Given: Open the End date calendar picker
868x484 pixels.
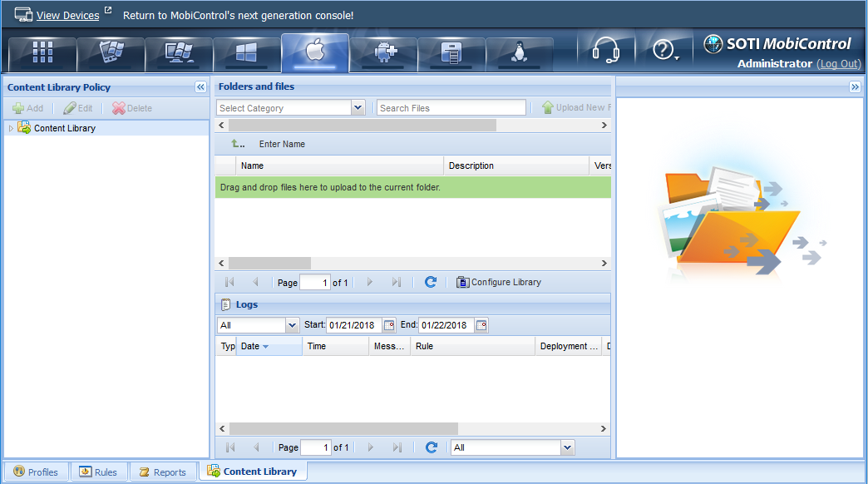Looking at the screenshot, I should tap(481, 325).
